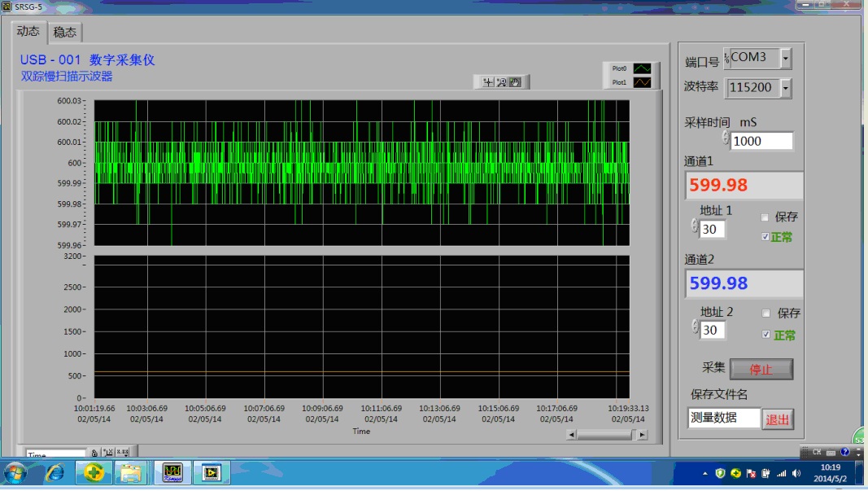Open the 端口号 COM3 dropdown
868x491 pixels.
coord(786,58)
